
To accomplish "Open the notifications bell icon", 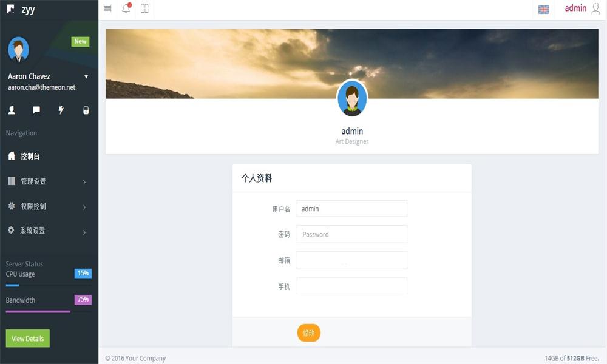I will pos(126,8).
